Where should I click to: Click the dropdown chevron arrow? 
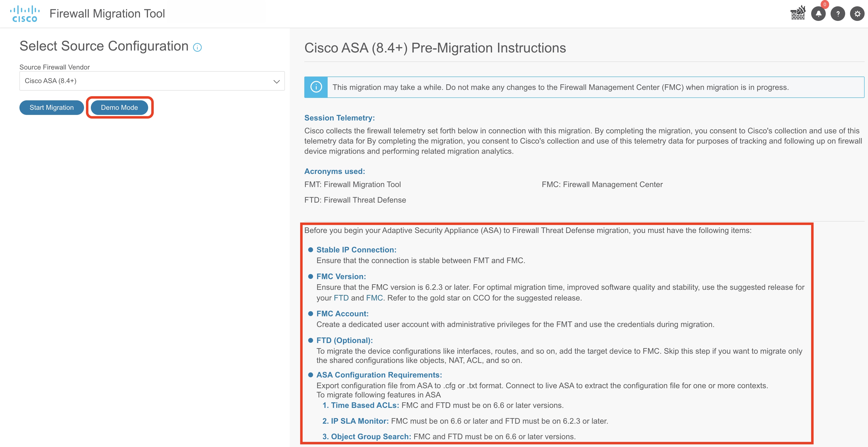(x=276, y=82)
